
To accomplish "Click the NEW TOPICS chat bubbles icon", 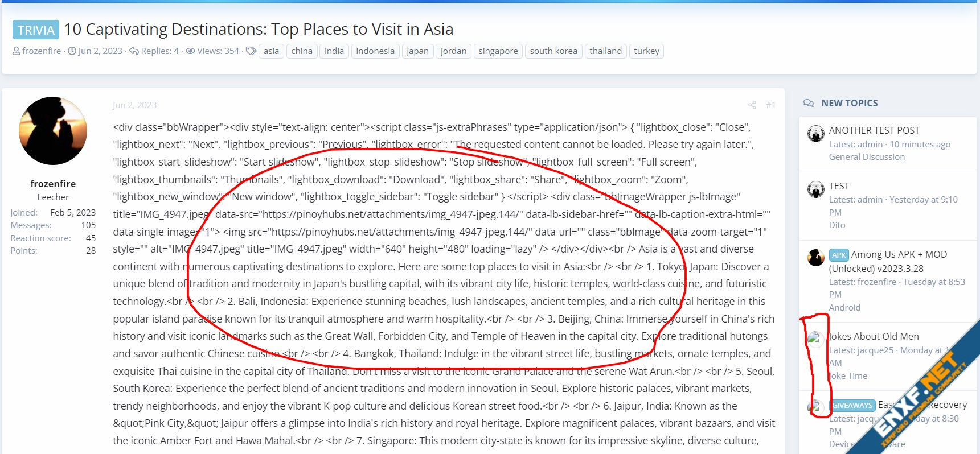I will click(x=808, y=103).
